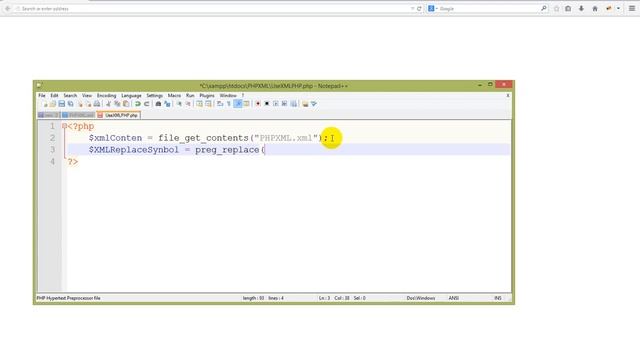Toggle the Word Wrap toolbar icon
Screen dimensions: 640x360
[x=220, y=104]
